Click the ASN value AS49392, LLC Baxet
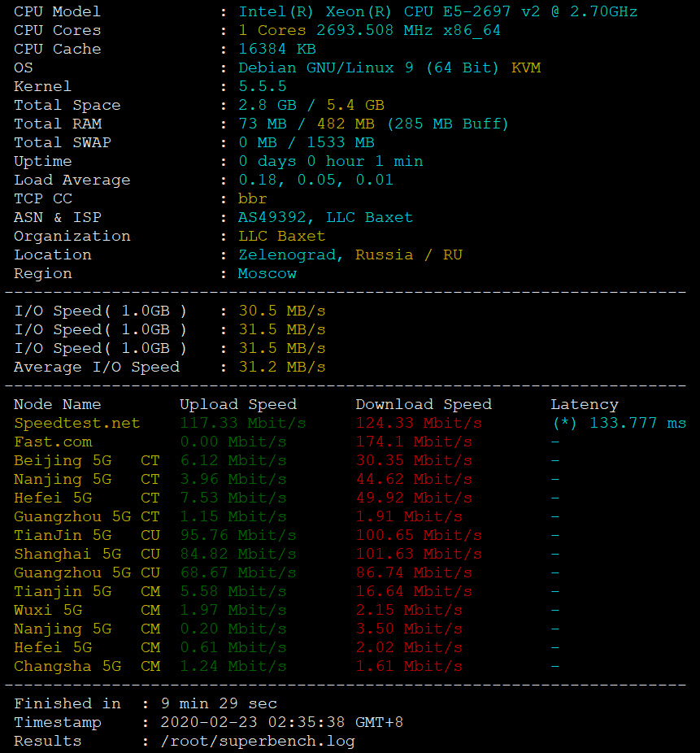Viewport: 700px width, 753px height. 325,217
